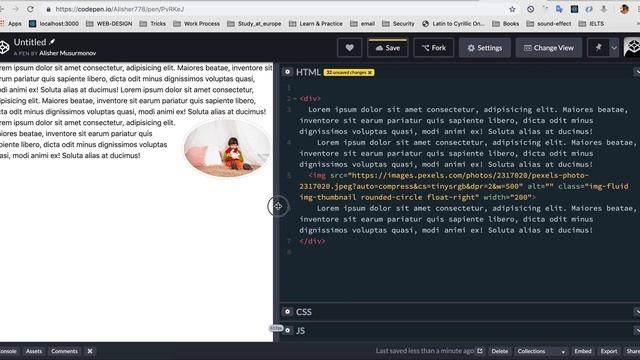Click the rounded child photo in preview

pyautogui.click(x=227, y=148)
